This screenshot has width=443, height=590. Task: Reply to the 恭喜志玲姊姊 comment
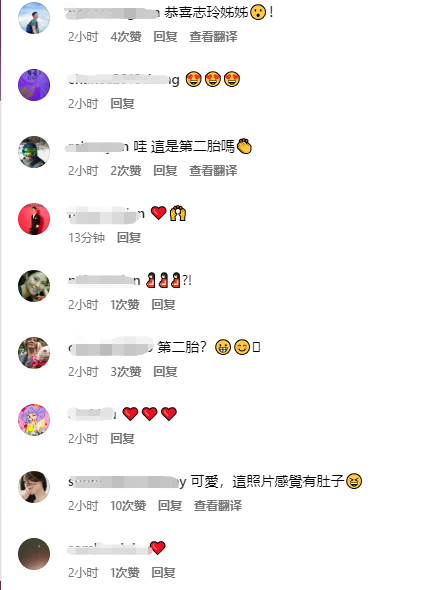click(165, 36)
